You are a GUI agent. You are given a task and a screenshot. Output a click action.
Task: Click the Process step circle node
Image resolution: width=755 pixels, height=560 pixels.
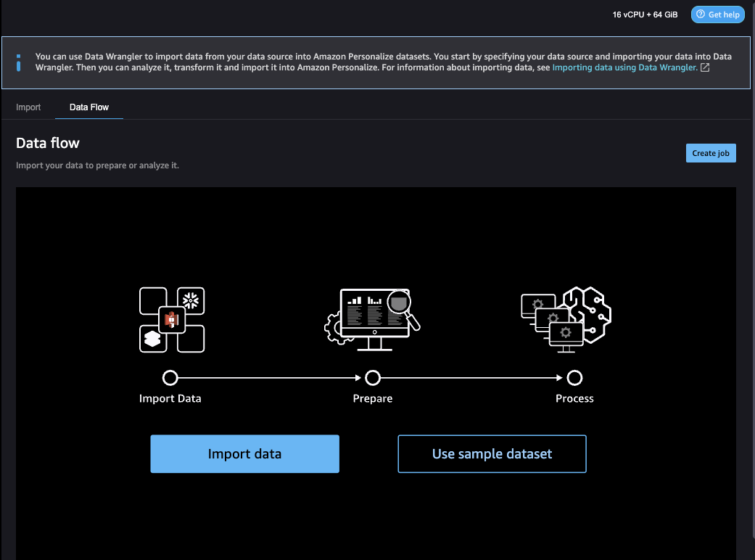[574, 378]
